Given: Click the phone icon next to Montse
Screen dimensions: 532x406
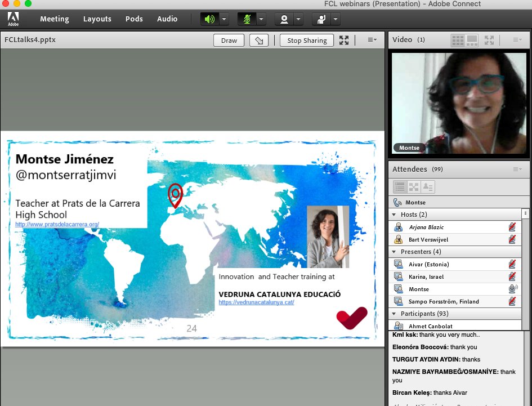Looking at the screenshot, I should click(x=397, y=202).
